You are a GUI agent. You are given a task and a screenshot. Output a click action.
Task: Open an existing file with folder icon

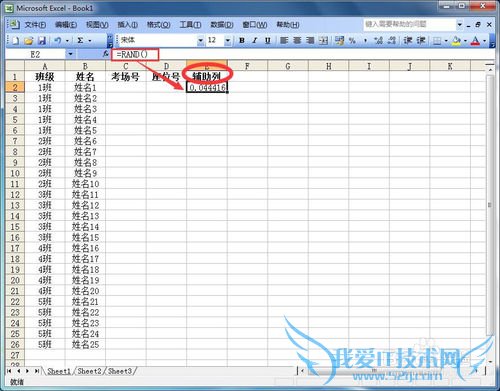point(29,41)
